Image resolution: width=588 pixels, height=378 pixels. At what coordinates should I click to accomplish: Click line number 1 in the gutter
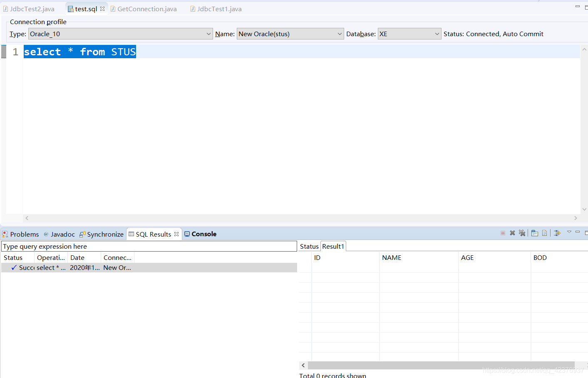[15, 52]
